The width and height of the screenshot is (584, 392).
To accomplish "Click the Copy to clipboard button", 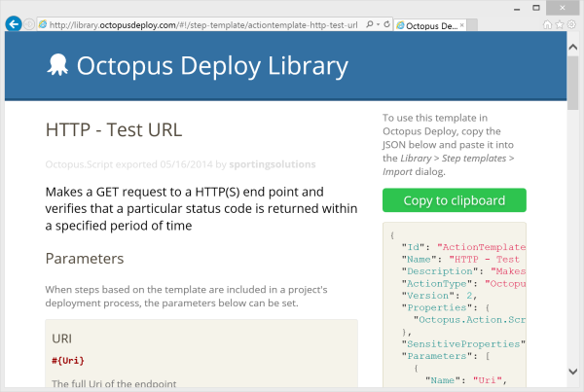I will tap(454, 200).
